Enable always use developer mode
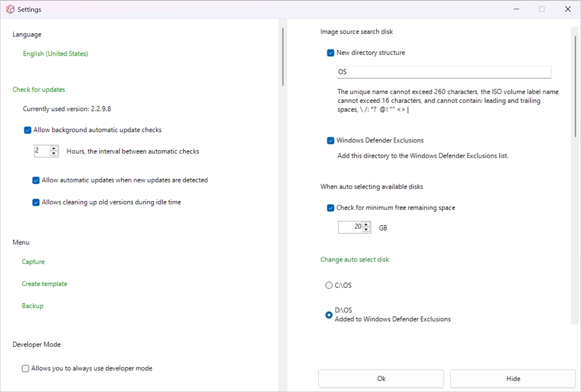This screenshot has height=392, width=581. point(25,368)
